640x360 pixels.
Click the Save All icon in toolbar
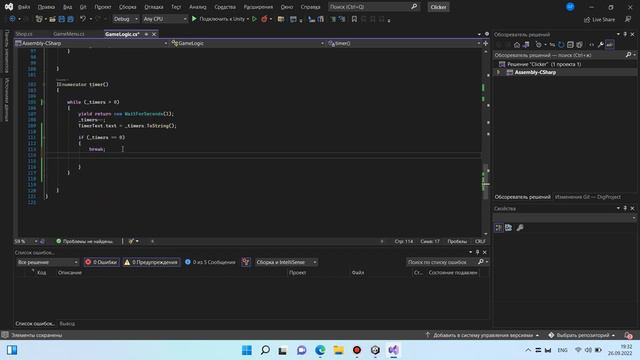coord(70,19)
